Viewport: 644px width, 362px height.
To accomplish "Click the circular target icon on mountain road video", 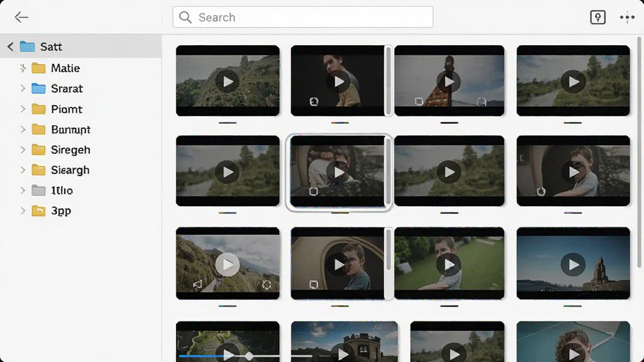I will tap(266, 285).
